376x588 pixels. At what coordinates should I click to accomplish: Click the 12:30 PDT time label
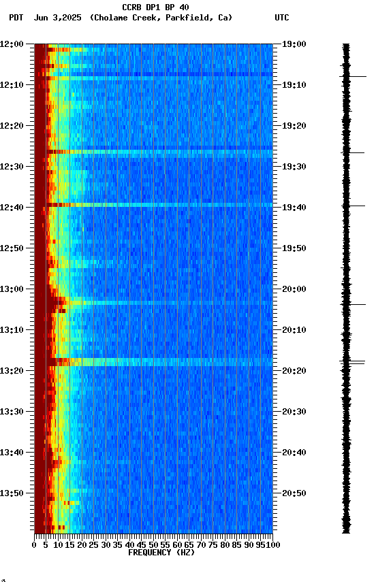tap(12, 167)
